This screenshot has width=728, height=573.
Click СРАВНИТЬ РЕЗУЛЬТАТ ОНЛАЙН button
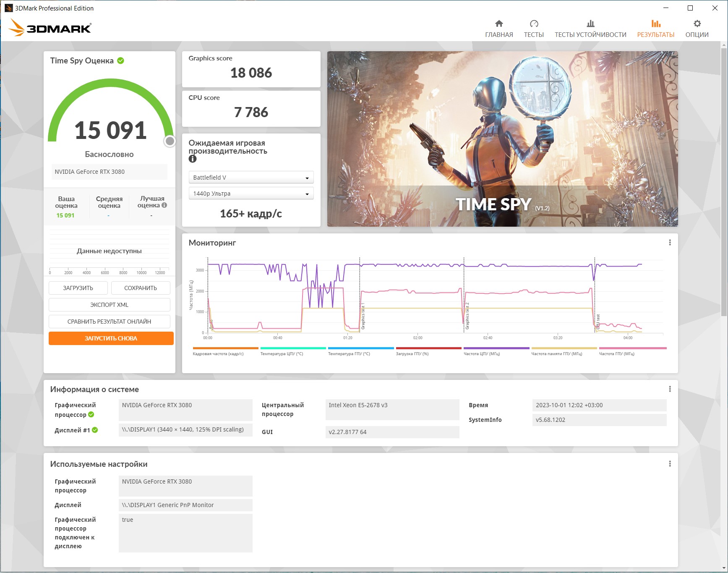(x=110, y=322)
